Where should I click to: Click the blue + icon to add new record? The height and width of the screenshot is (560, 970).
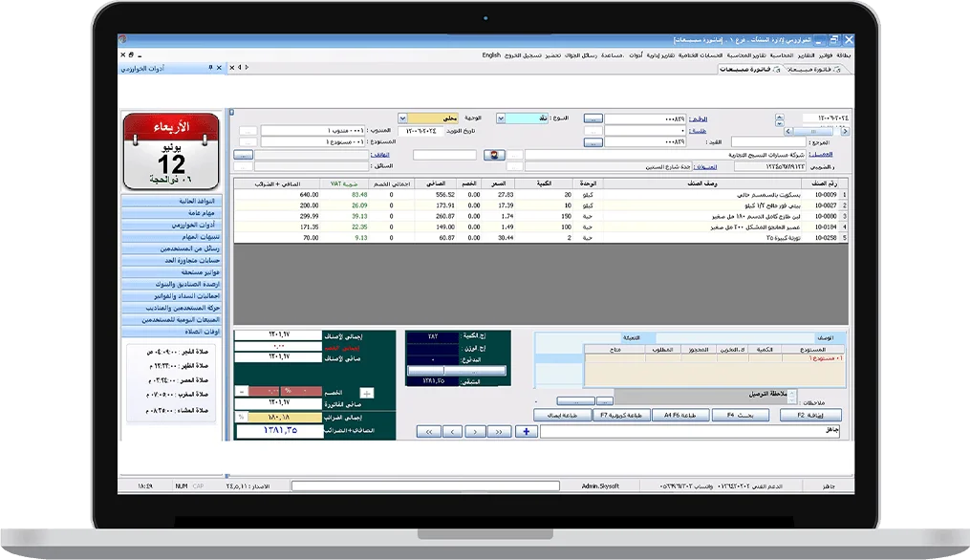coord(527,431)
